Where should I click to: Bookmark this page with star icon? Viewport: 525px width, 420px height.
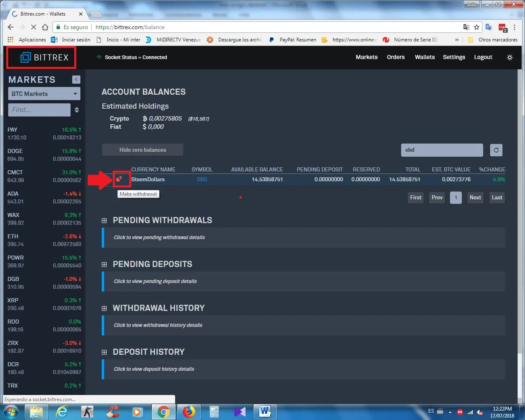[x=476, y=27]
